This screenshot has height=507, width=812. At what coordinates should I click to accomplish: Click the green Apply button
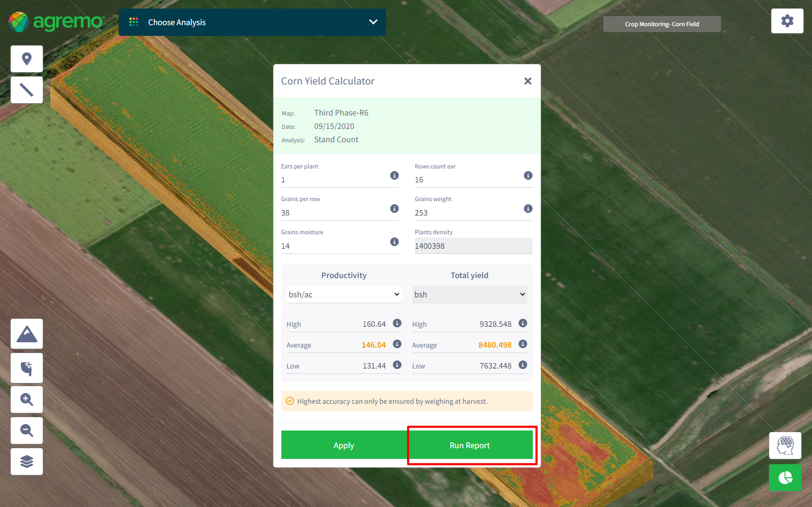344,445
